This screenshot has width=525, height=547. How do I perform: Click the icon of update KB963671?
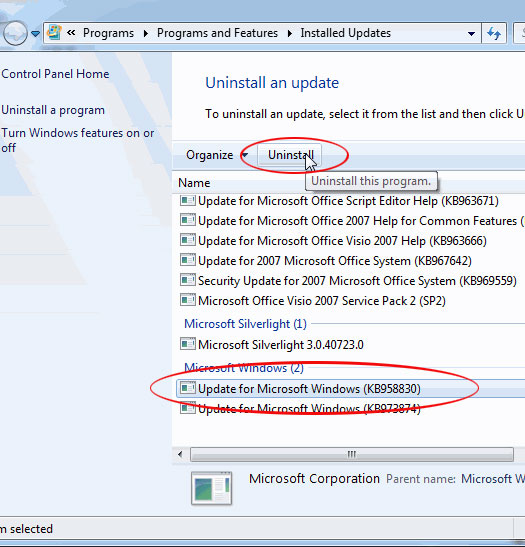(188, 201)
